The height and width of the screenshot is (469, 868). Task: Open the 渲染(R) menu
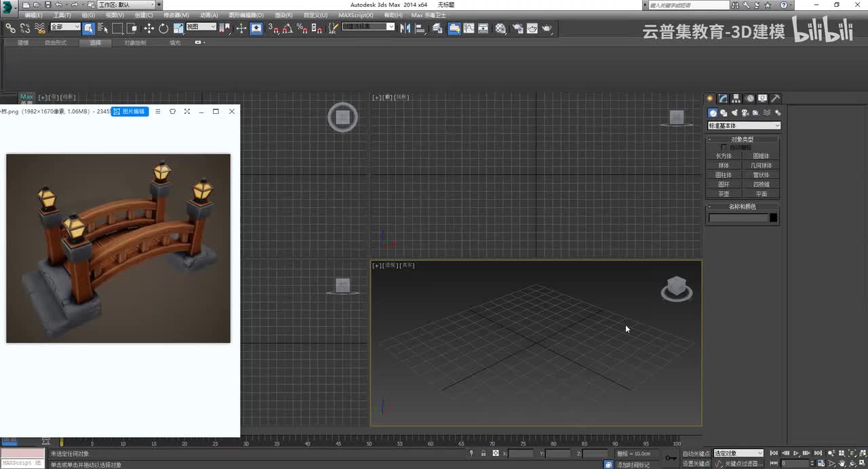tap(283, 15)
